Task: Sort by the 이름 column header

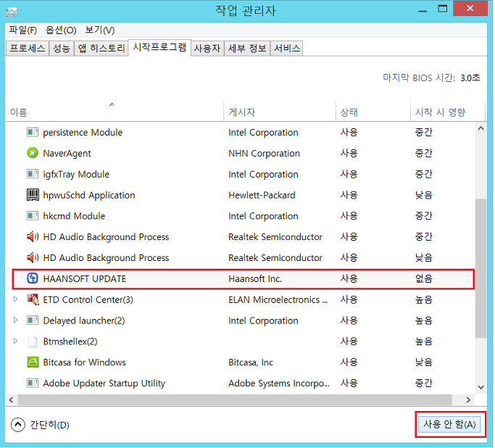Action: (x=114, y=111)
